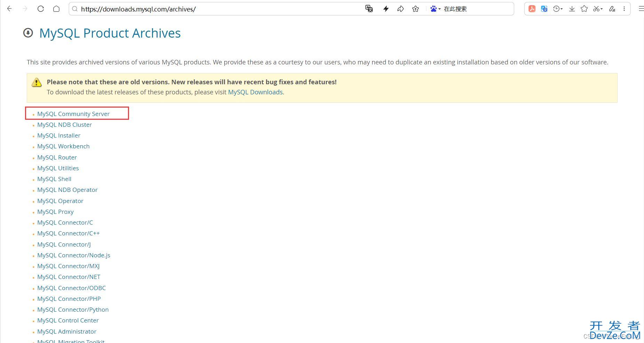Open the red PDF extension icon

pos(532,9)
